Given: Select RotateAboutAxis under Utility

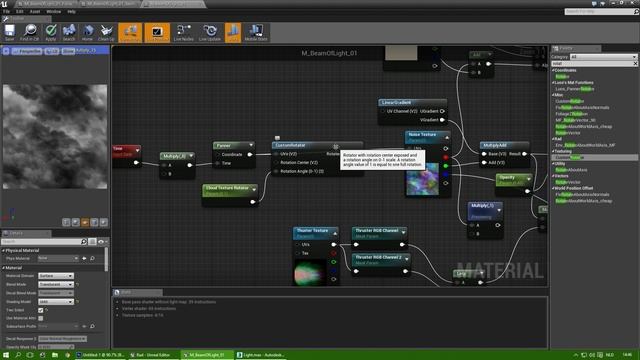Looking at the screenshot, I should [x=571, y=170].
